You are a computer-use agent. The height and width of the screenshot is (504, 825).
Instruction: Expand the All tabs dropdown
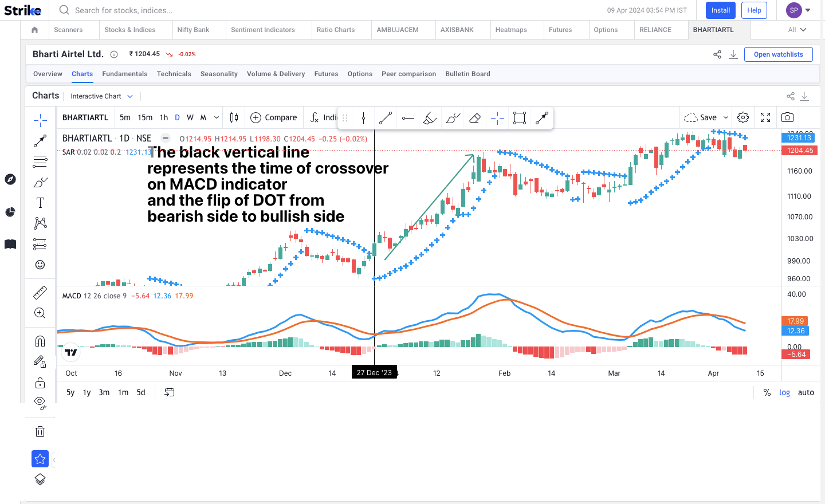tap(797, 30)
